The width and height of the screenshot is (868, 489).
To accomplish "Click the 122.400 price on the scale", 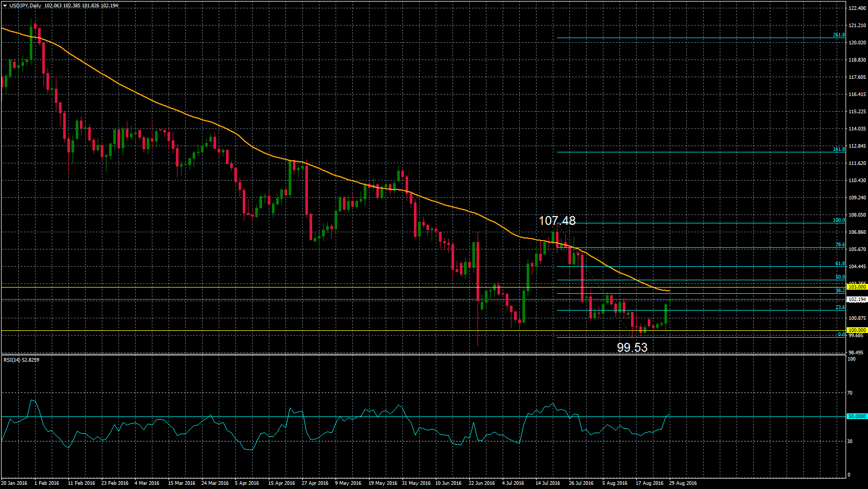I will pyautogui.click(x=858, y=8).
